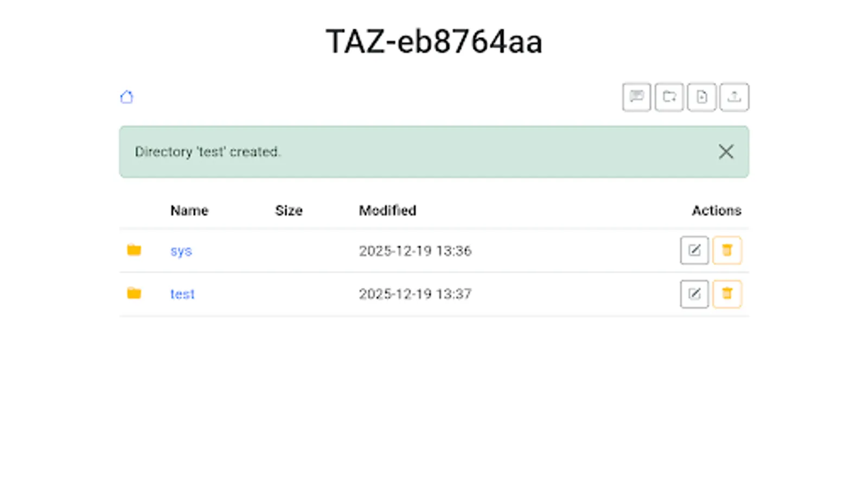Click the folder icon beside 'sys'

pos(133,250)
